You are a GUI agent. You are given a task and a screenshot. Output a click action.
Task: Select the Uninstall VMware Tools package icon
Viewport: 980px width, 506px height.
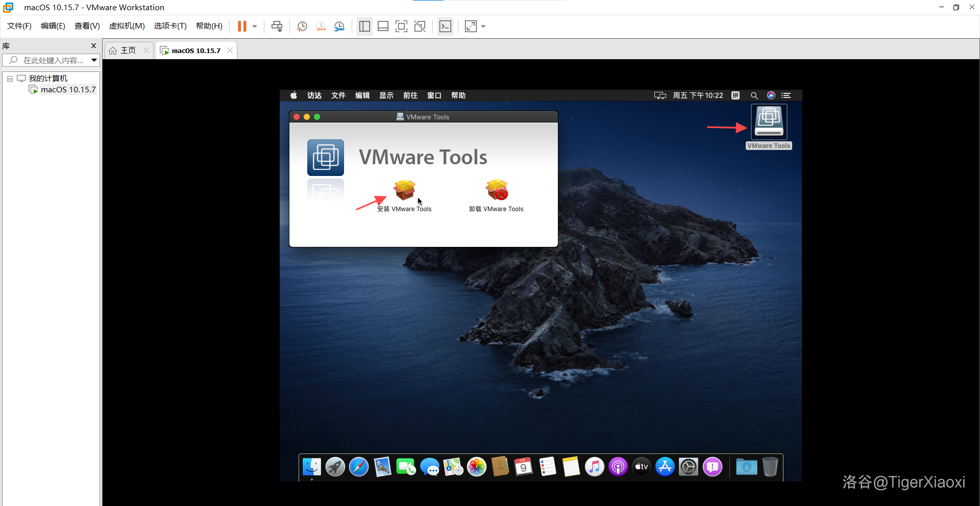coord(496,190)
